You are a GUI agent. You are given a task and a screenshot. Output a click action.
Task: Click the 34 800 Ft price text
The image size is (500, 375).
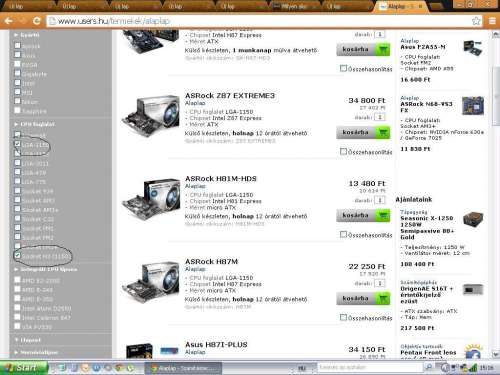[367, 100]
